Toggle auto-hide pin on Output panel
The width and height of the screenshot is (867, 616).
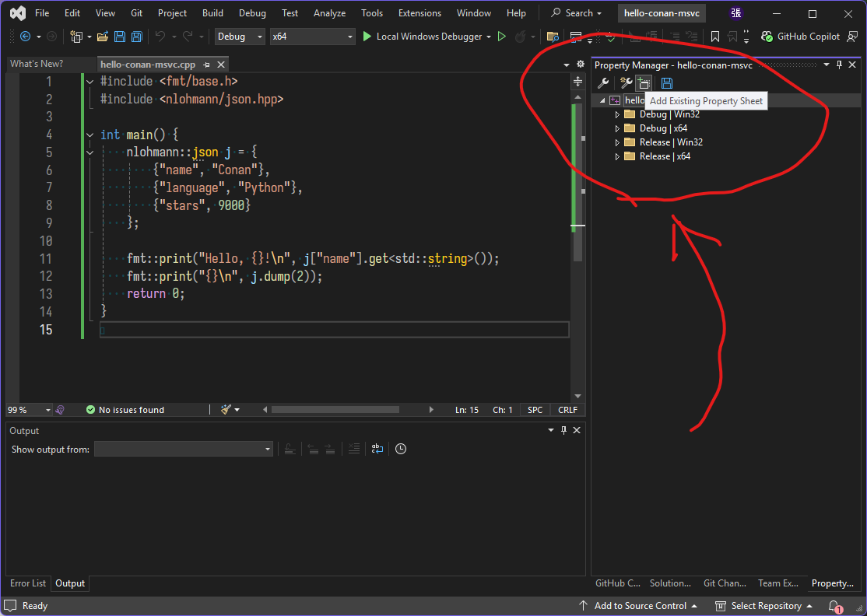coord(564,430)
